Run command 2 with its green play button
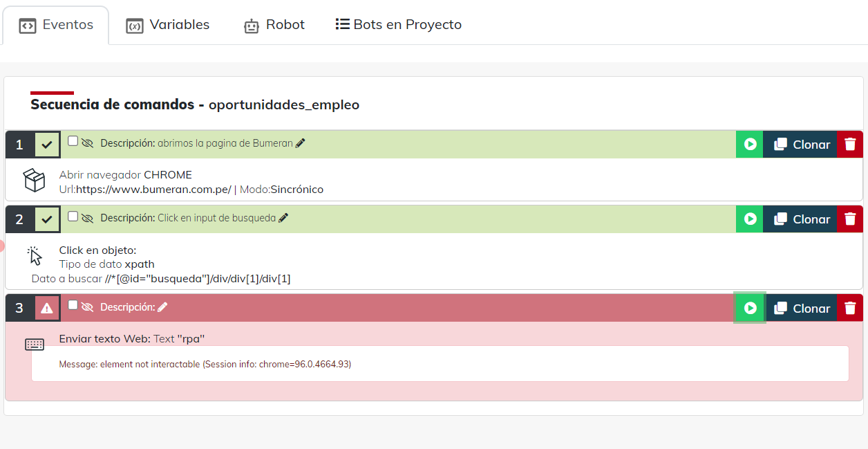 coord(750,219)
